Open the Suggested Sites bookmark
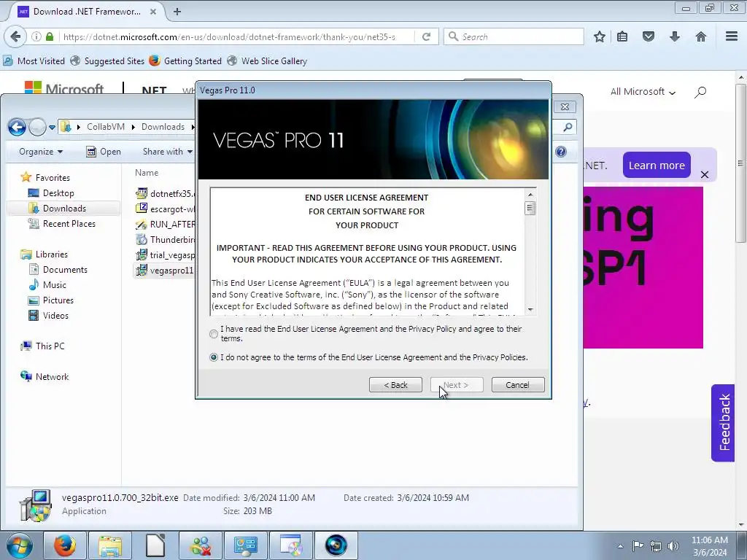Viewport: 747px width, 560px height. [x=107, y=61]
